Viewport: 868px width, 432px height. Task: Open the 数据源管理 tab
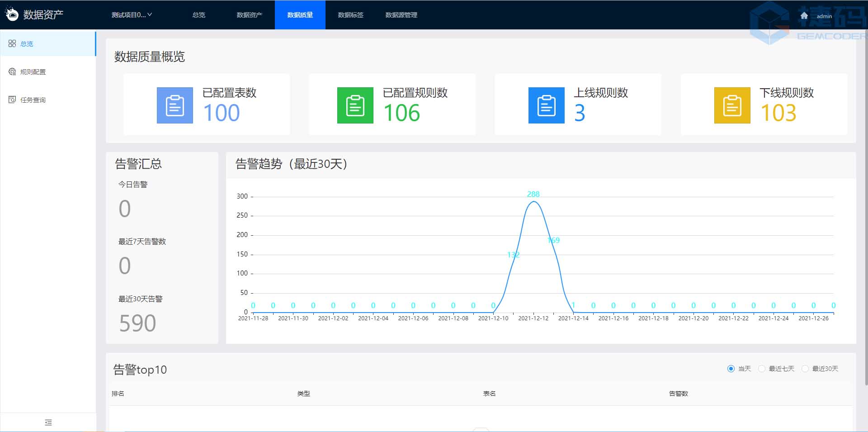pyautogui.click(x=401, y=15)
